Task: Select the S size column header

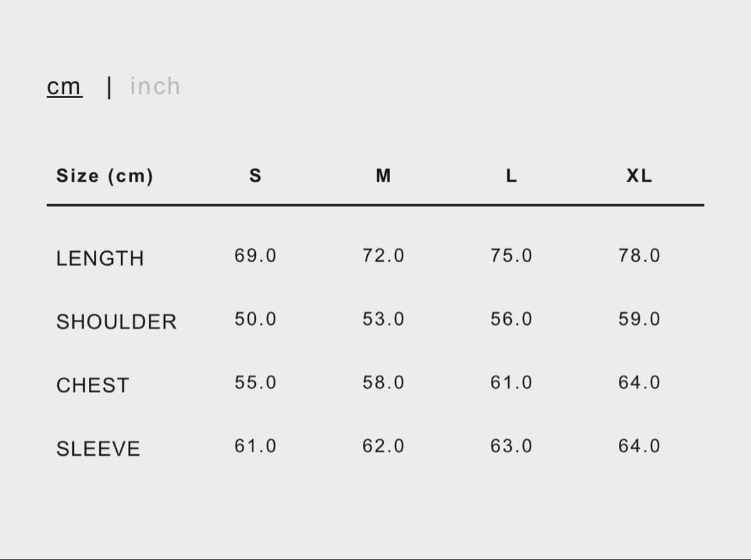Action: click(x=255, y=176)
